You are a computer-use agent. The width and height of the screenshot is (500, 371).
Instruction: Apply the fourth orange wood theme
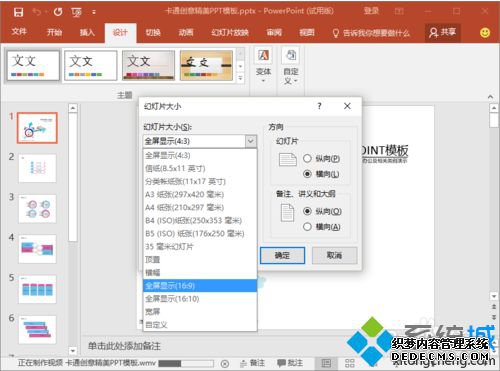click(206, 65)
